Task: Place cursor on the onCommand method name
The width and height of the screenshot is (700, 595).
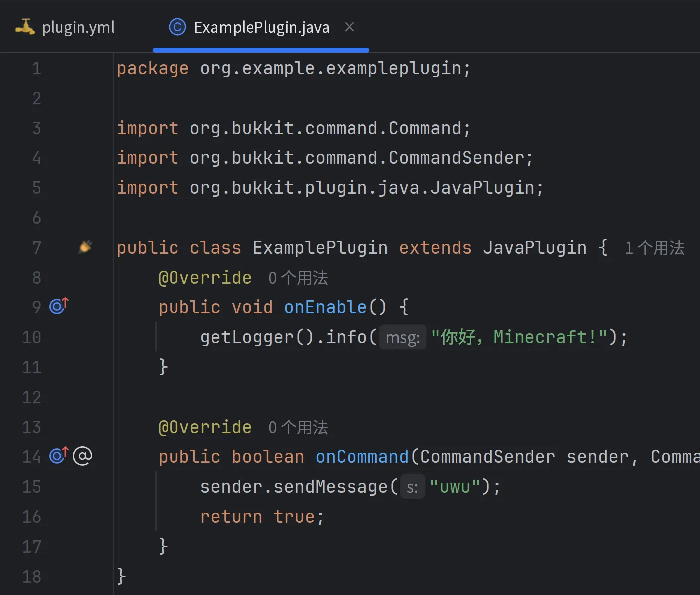Action: click(362, 457)
